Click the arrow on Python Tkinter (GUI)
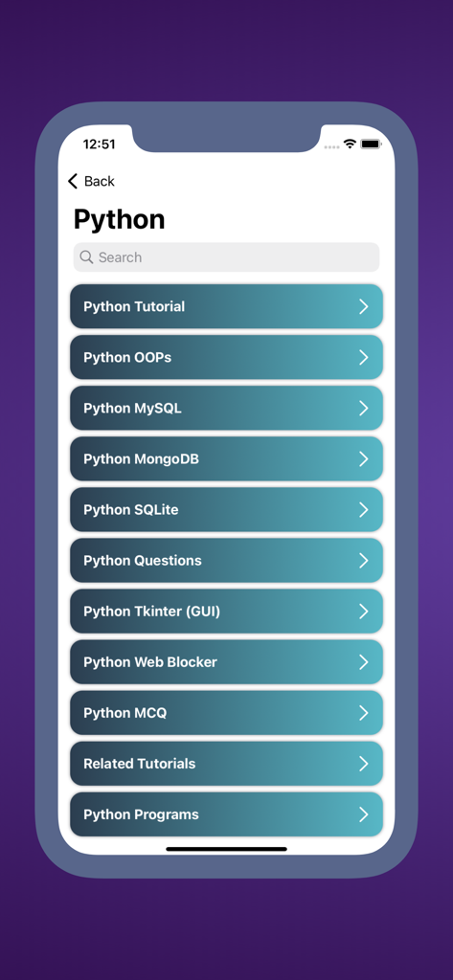 pyautogui.click(x=364, y=612)
